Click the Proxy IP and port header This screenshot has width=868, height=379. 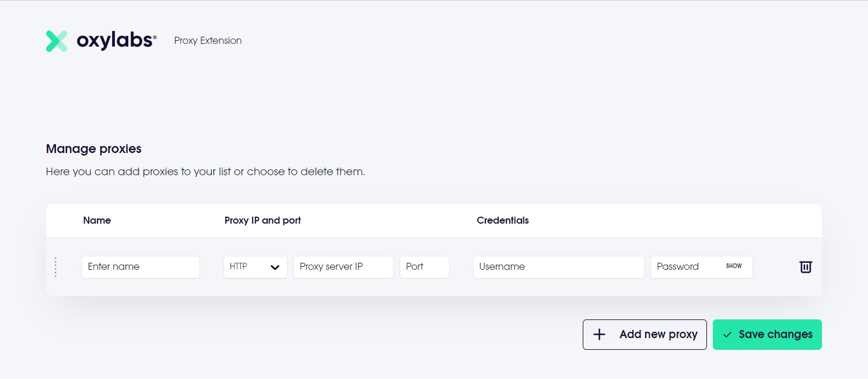click(x=262, y=221)
